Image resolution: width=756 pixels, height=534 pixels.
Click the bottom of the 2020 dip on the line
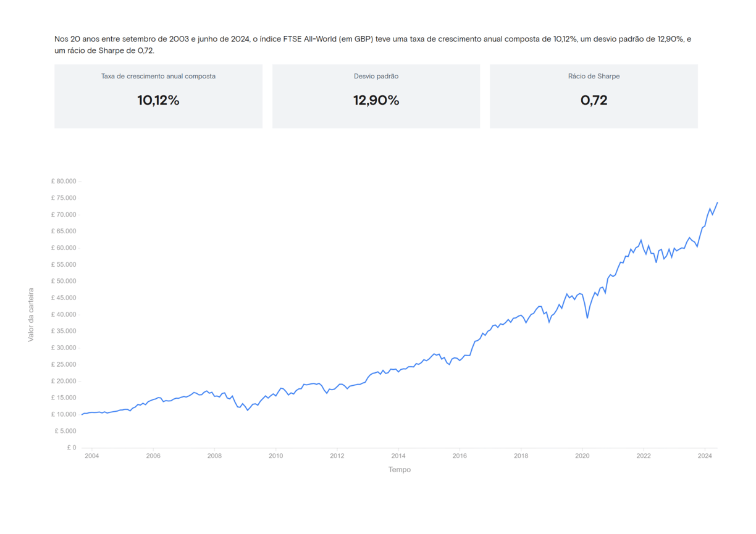pos(587,317)
